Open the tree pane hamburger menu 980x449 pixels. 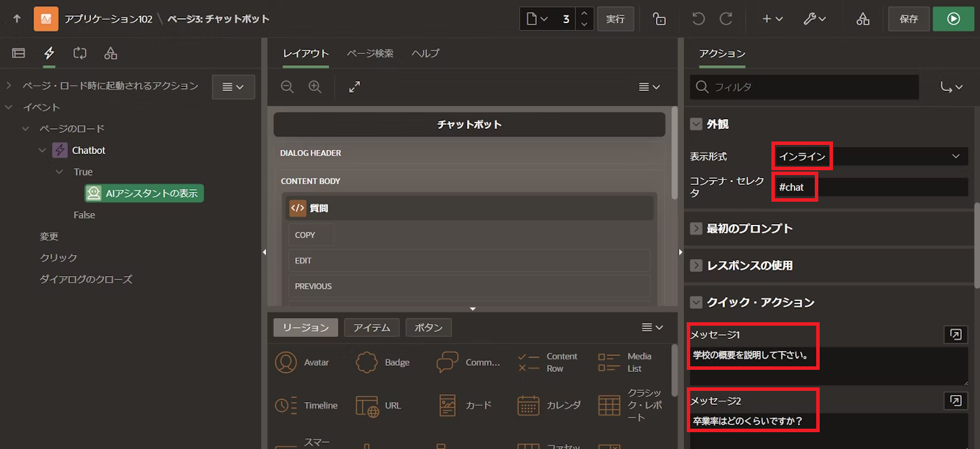tap(233, 87)
